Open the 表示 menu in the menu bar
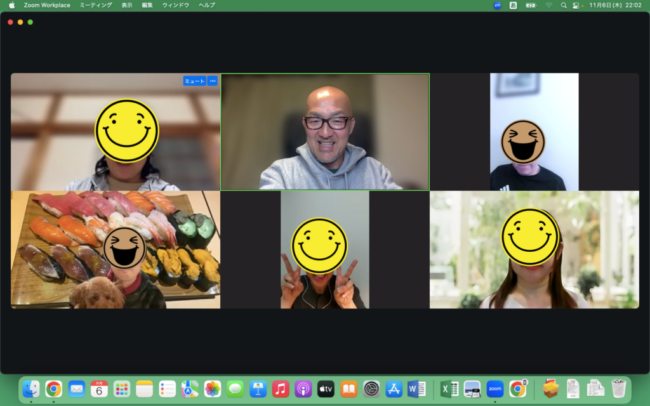 [126, 5]
